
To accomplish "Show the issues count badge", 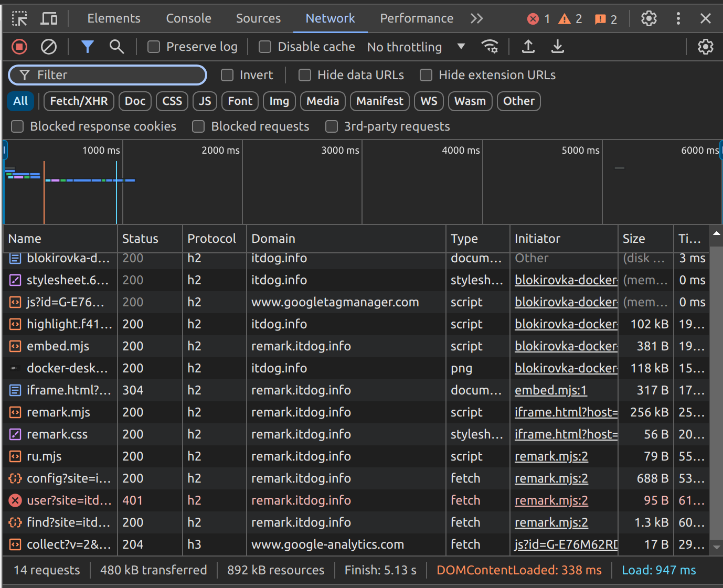I will coord(606,19).
